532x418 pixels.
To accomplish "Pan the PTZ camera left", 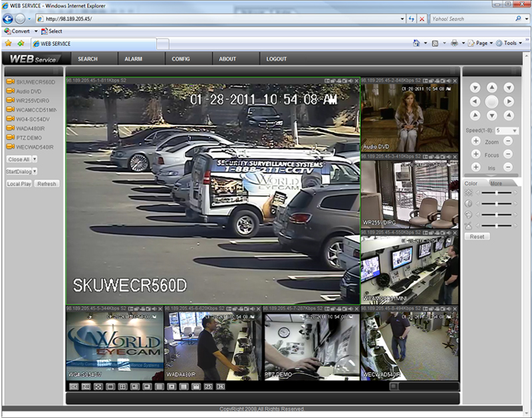I will (475, 102).
